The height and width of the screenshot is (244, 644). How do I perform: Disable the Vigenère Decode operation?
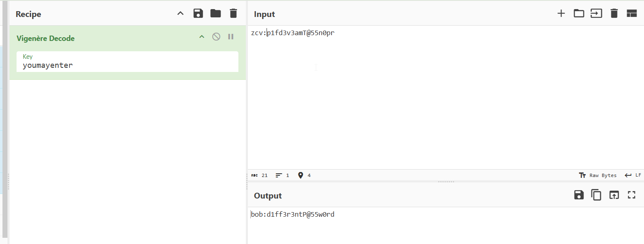click(x=216, y=37)
